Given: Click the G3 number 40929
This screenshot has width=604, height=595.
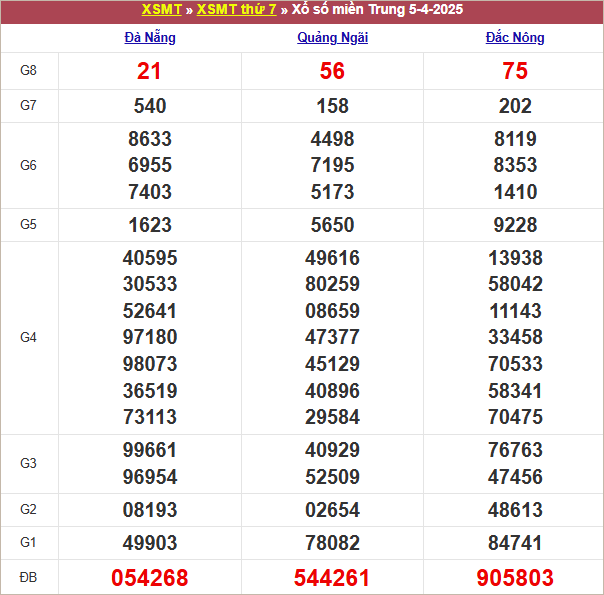Looking at the screenshot, I should [x=332, y=450].
